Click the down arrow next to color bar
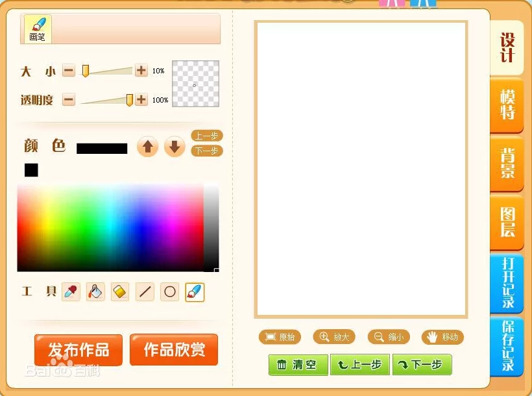This screenshot has width=532, height=396. 175,147
